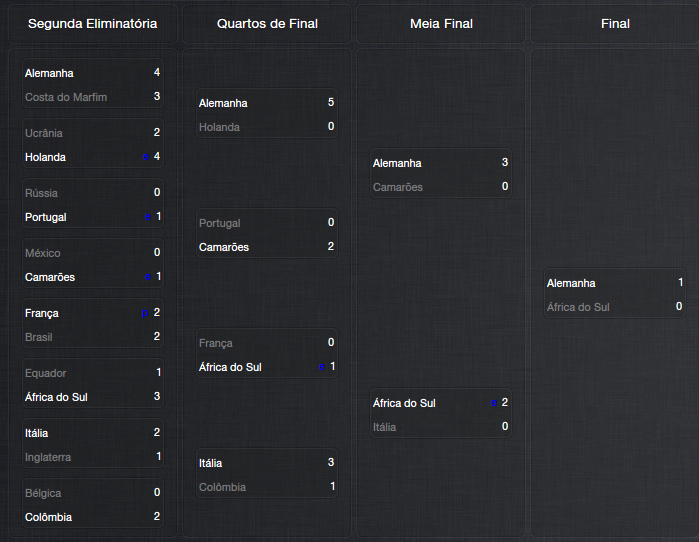Click the blue marker beside França's score against Brasil
The width and height of the screenshot is (699, 542).
tap(145, 313)
